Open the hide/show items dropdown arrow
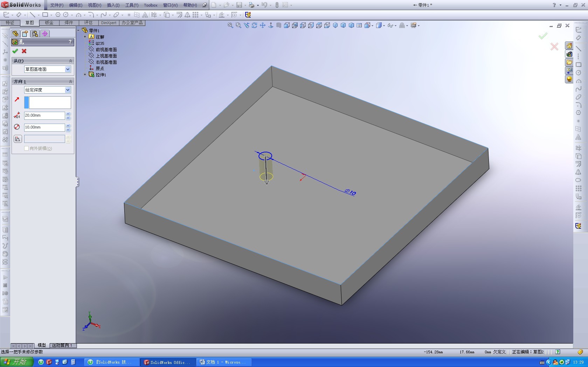Viewport: 588px width, 367px height. [x=395, y=26]
